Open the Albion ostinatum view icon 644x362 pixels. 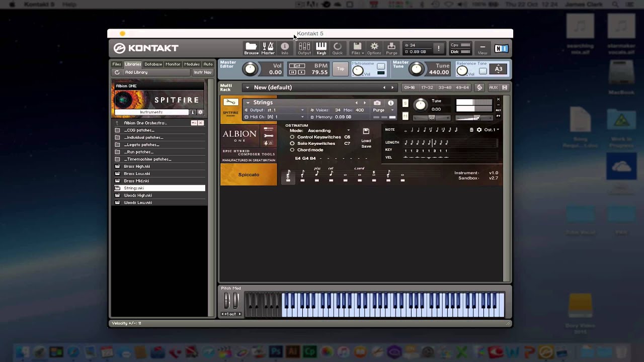(x=269, y=143)
